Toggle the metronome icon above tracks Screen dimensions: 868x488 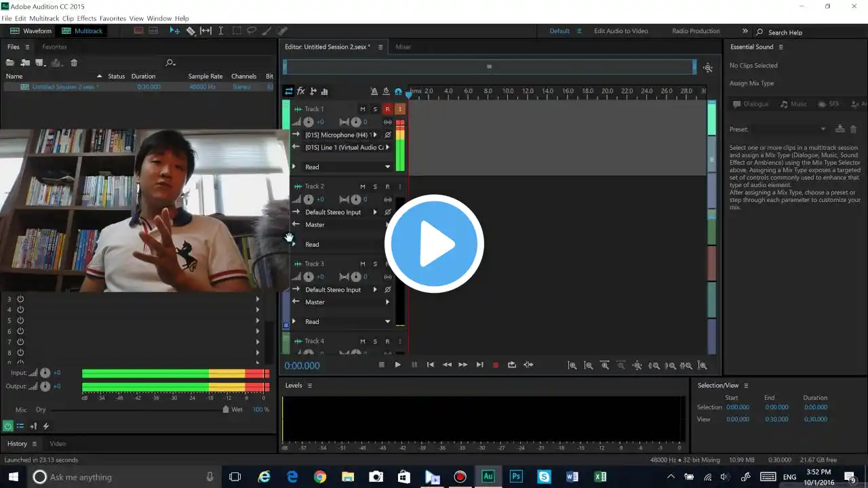tap(374, 91)
